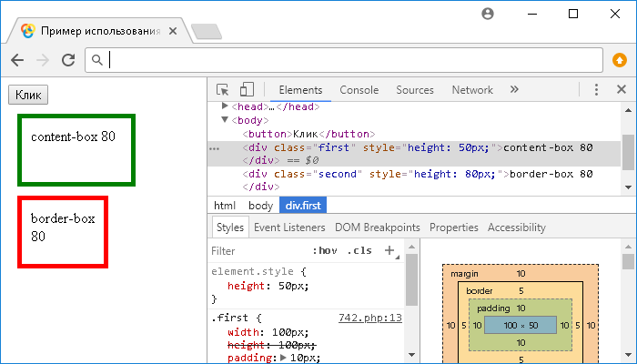Viewport: 637px width, 364px height.
Task: Click the margin label in box model
Action: [x=464, y=274]
